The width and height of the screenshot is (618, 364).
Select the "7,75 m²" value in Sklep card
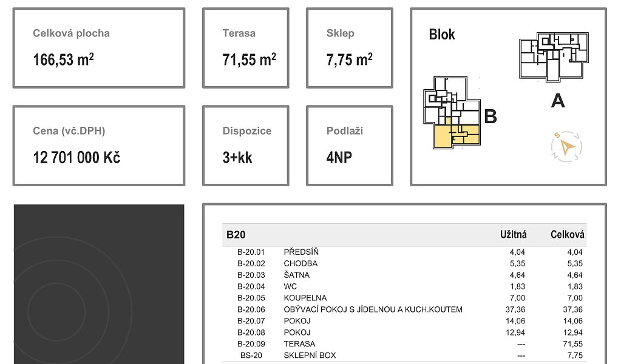click(x=349, y=59)
